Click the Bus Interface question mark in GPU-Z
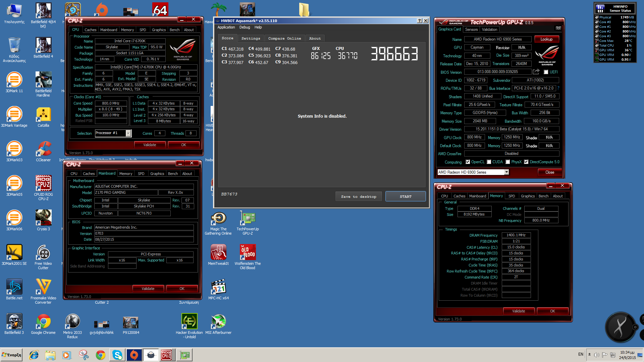Image resolution: width=644 pixels, height=362 pixels. click(x=558, y=88)
